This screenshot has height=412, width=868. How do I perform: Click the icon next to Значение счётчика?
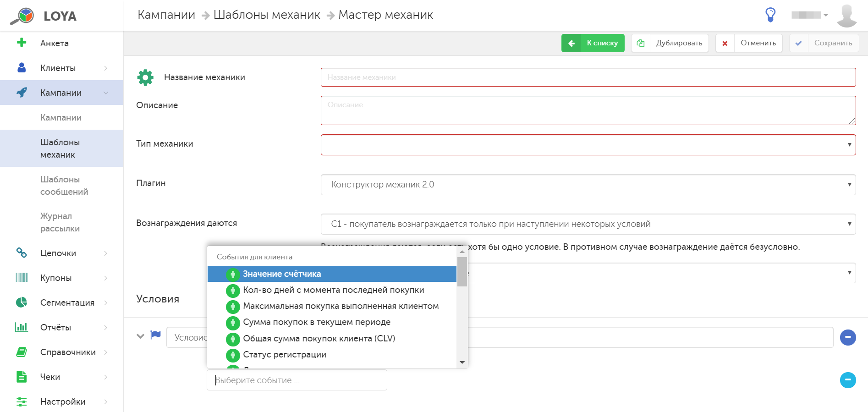coord(233,274)
